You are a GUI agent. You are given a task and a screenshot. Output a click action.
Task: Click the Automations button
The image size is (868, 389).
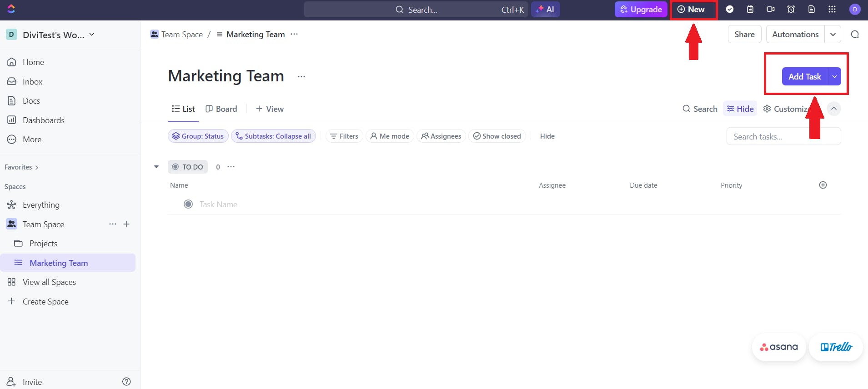tap(795, 35)
